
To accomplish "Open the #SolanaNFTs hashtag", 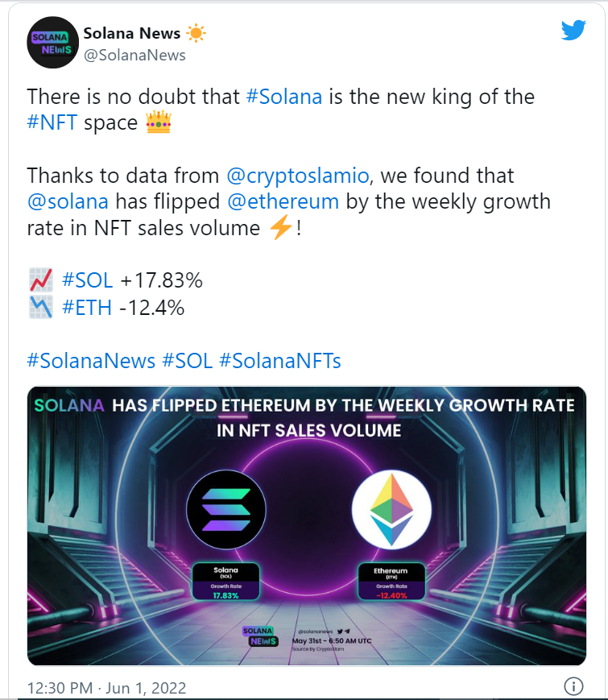I will pyautogui.click(x=281, y=360).
